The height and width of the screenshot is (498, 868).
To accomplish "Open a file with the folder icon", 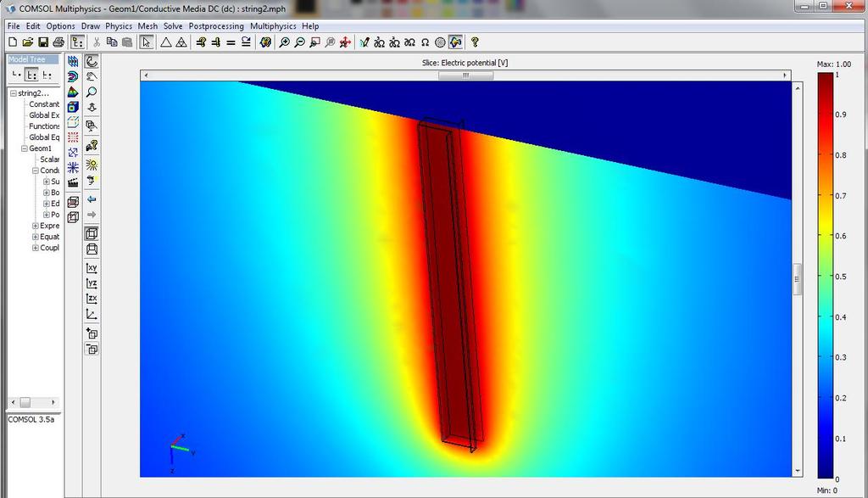I will (28, 42).
